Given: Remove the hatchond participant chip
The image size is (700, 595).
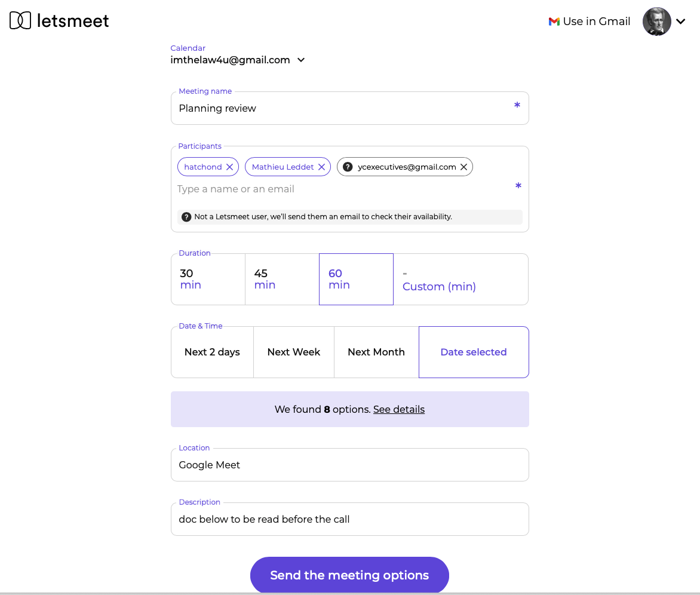Looking at the screenshot, I should (x=231, y=167).
